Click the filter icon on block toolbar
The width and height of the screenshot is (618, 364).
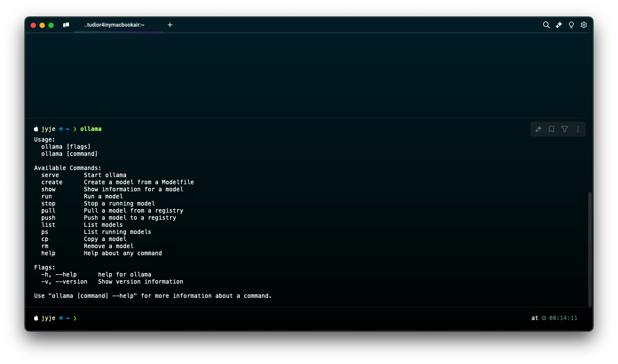[x=565, y=129]
